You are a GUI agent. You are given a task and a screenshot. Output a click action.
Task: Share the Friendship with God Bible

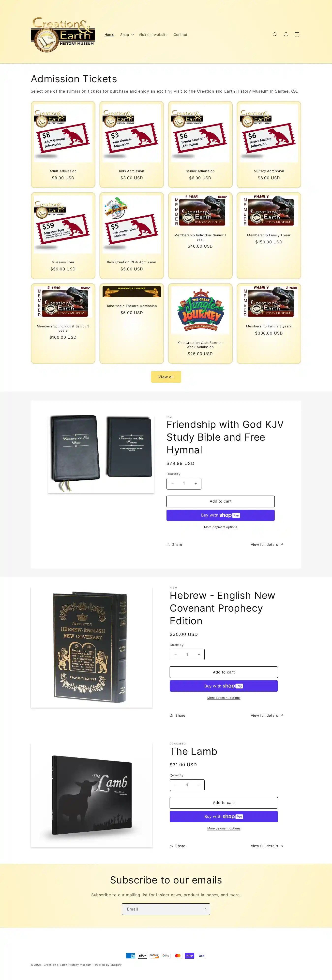coord(174,544)
